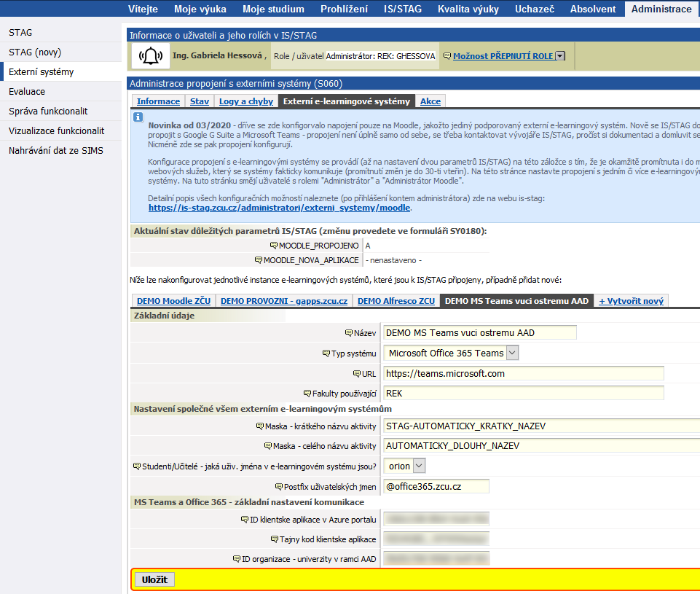700x594 pixels.
Task: Click the ID klientske aplikace field
Action: [x=436, y=520]
